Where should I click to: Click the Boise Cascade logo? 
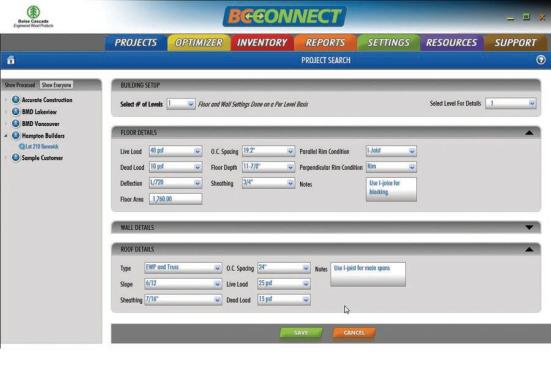click(33, 17)
